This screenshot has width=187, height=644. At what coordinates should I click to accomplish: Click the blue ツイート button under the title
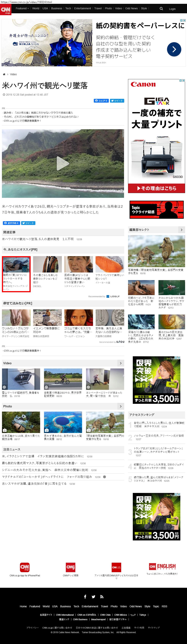click(x=117, y=101)
